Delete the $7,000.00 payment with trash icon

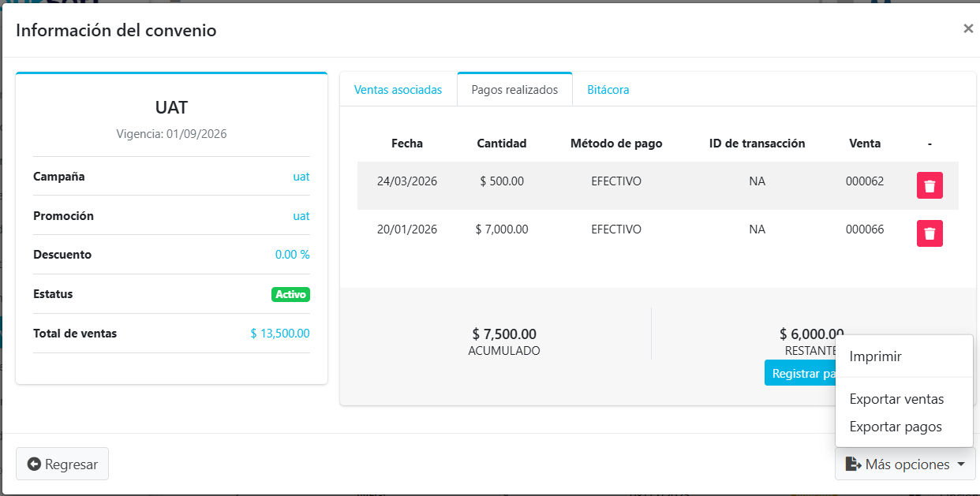[x=930, y=233]
